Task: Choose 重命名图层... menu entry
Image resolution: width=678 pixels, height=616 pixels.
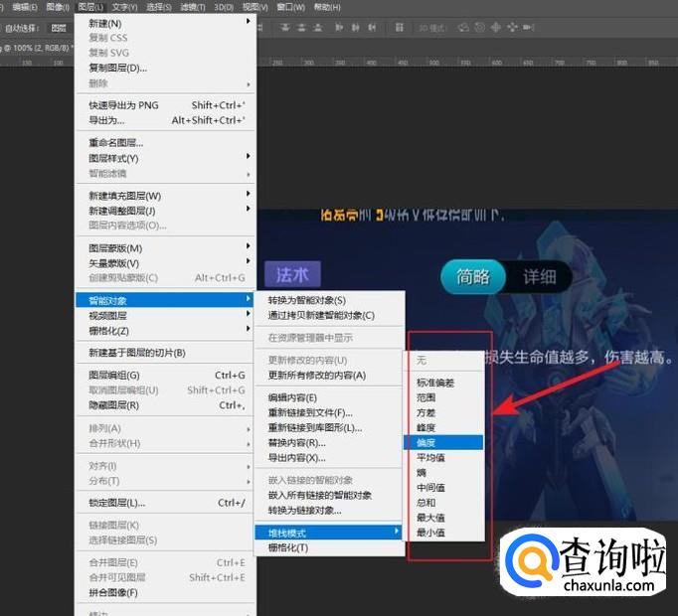Action: (165, 143)
